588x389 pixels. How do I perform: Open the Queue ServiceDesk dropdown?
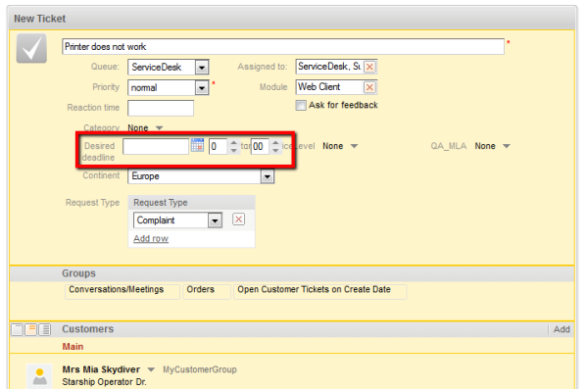202,68
